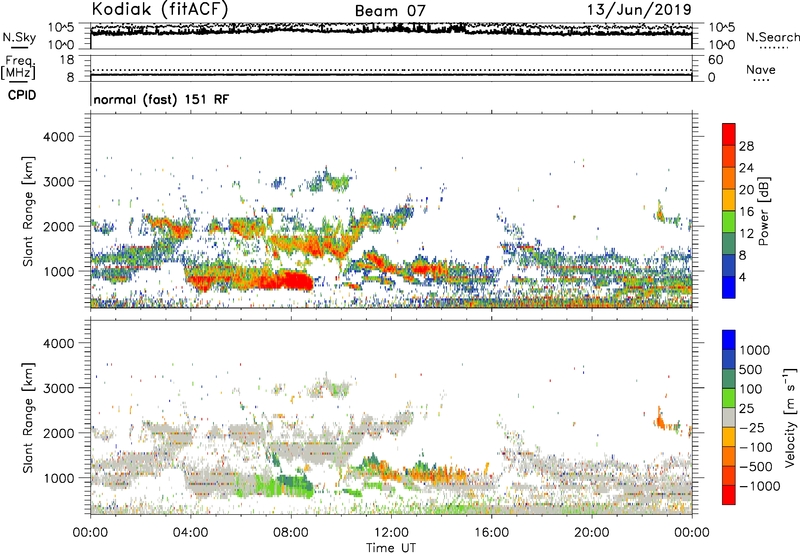Select the "CPID" row label
The image size is (800, 554).
[x=22, y=95]
